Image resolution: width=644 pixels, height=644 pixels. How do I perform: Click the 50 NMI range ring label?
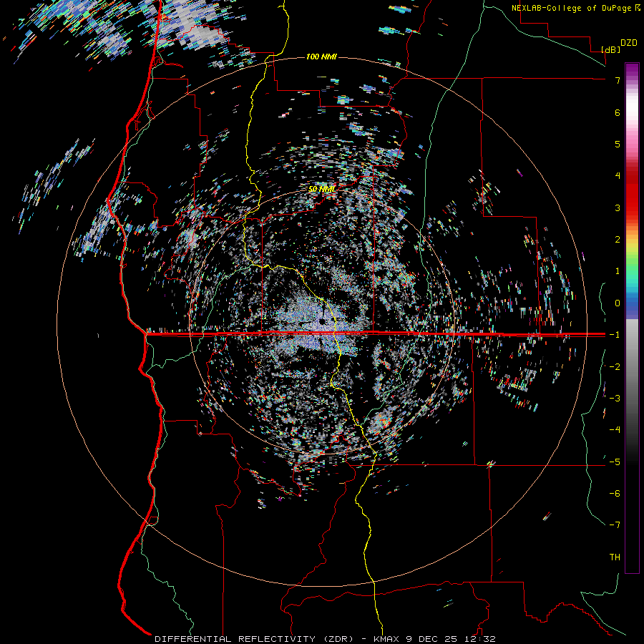click(x=321, y=189)
